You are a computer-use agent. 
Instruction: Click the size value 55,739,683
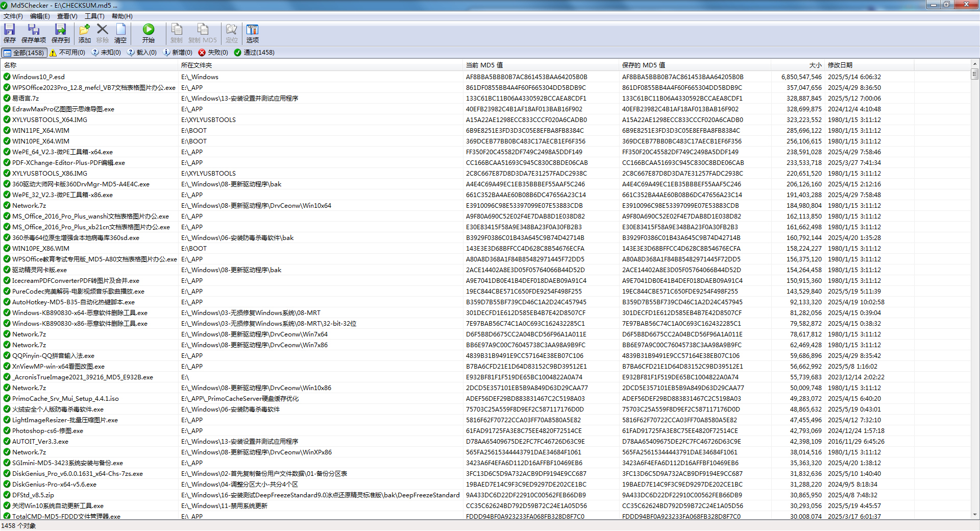click(x=806, y=377)
